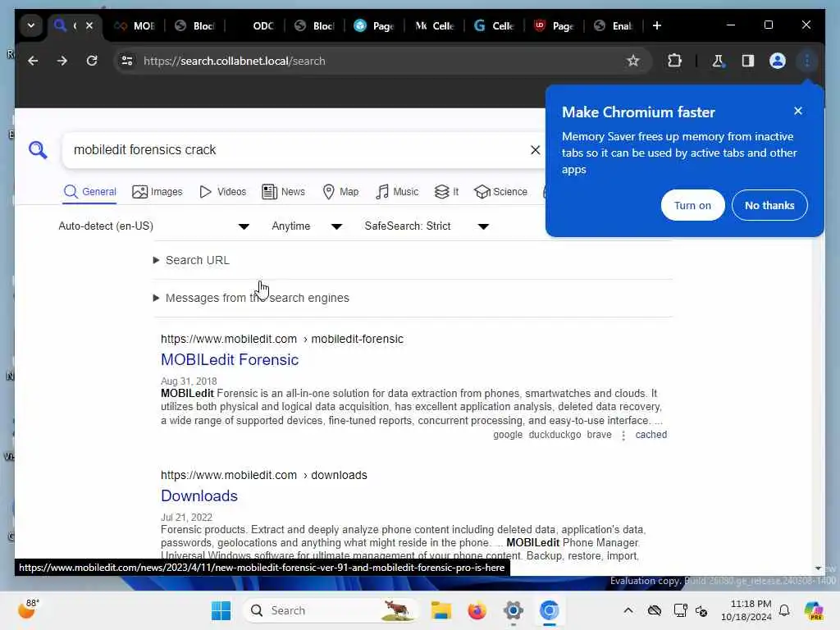Open the result options three-dot icon
The height and width of the screenshot is (630, 840).
click(623, 436)
